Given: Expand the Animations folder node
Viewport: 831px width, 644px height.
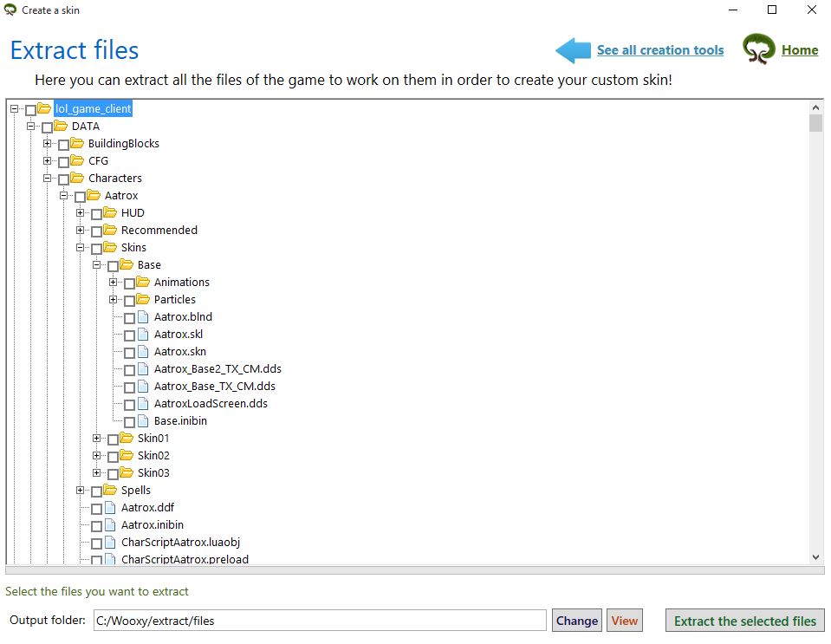Looking at the screenshot, I should click(114, 283).
